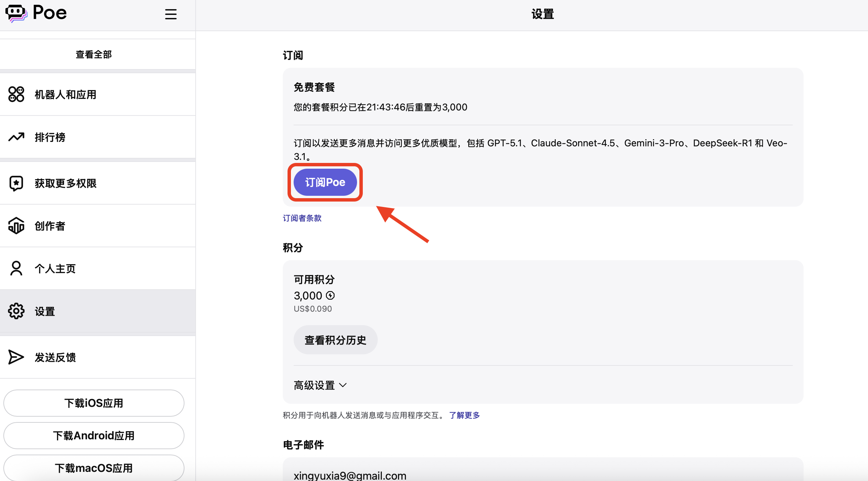Click the 设置 gear icon
This screenshot has height=481, width=868.
pyautogui.click(x=16, y=311)
